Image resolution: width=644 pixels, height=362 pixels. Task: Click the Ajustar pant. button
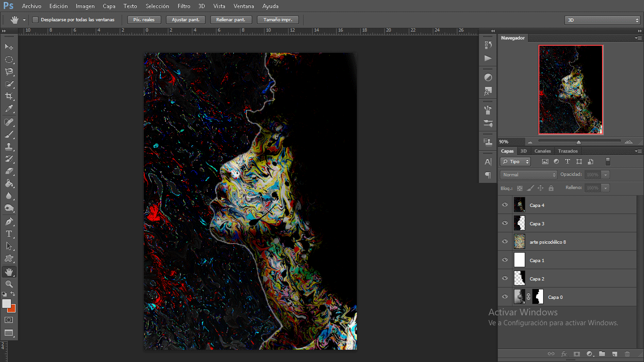click(x=186, y=20)
